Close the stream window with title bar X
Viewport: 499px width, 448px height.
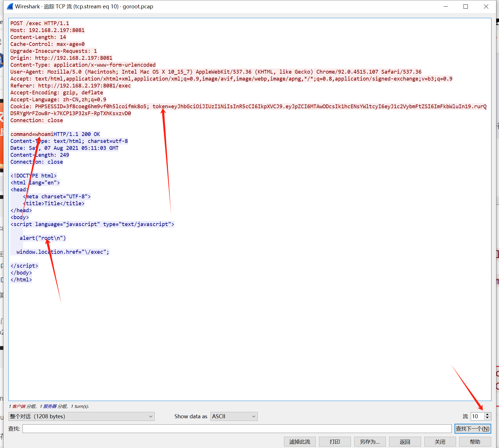[486, 6]
